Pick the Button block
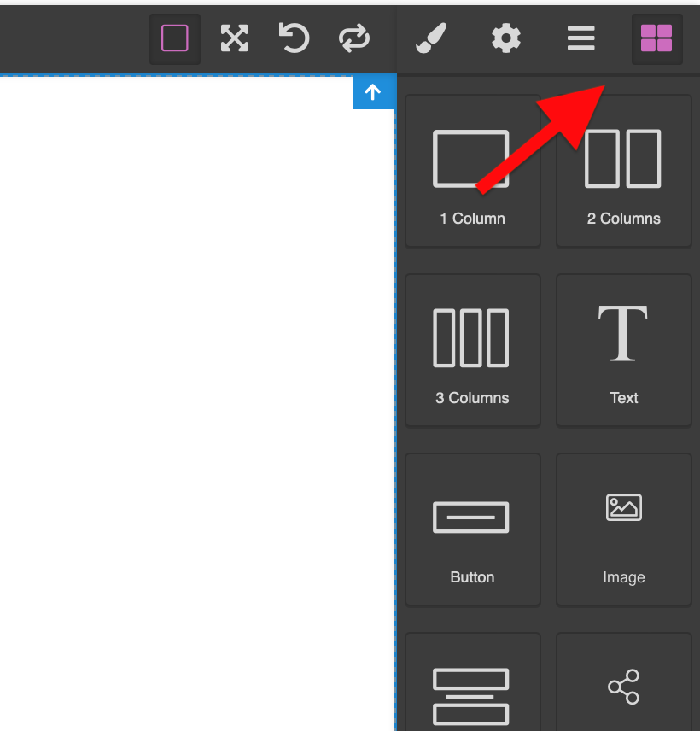 click(473, 530)
